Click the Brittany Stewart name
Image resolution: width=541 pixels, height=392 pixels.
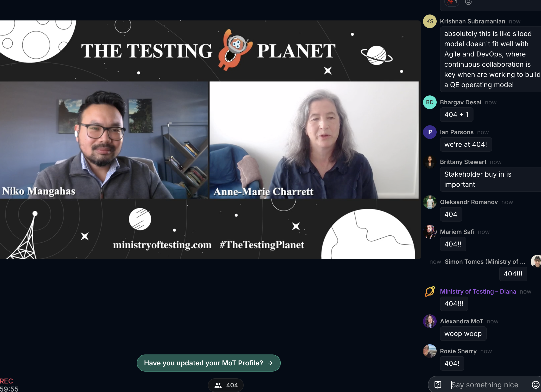(x=463, y=162)
